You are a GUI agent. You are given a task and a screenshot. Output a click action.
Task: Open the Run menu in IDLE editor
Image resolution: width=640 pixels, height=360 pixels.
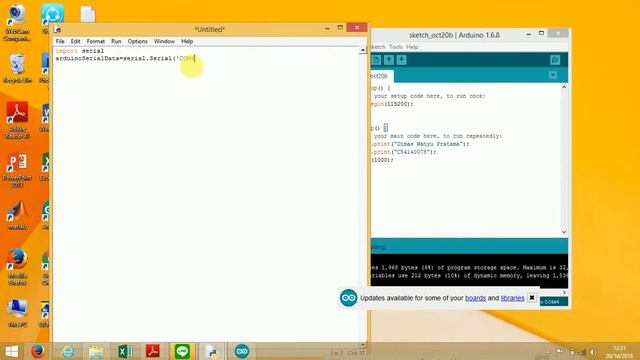[x=116, y=41]
